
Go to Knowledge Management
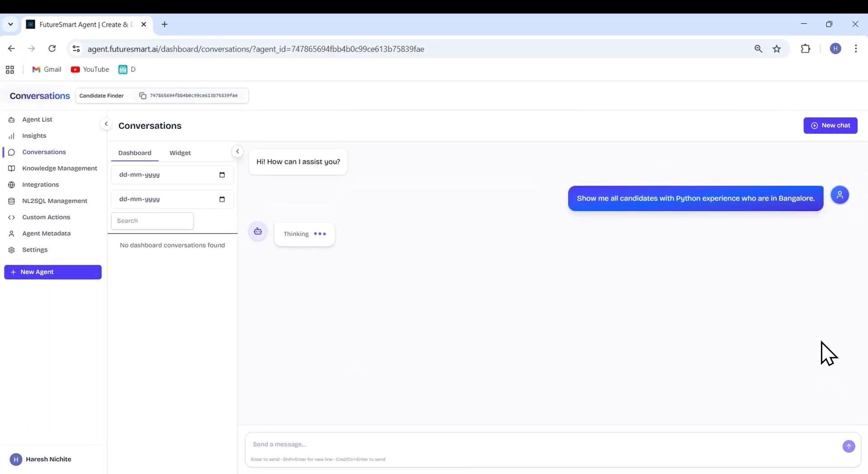(x=59, y=168)
